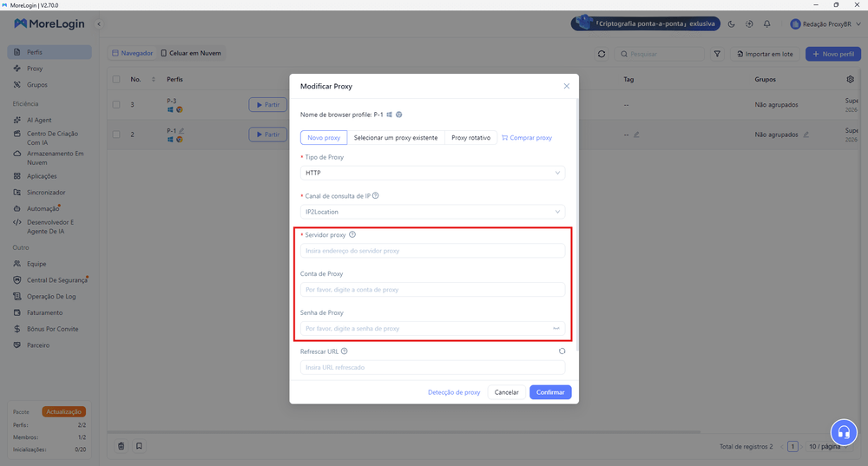Viewport: 868px width, 466px height.
Task: Open Armazenamento Em Nuvem
Action: [49, 158]
